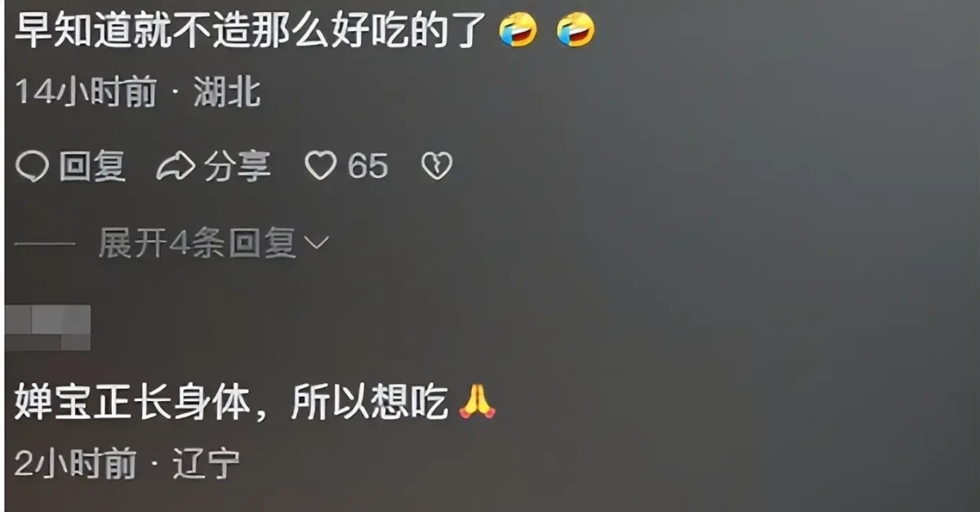Click the dash line before 展开4条回复
The height and width of the screenshot is (512, 980).
point(46,243)
